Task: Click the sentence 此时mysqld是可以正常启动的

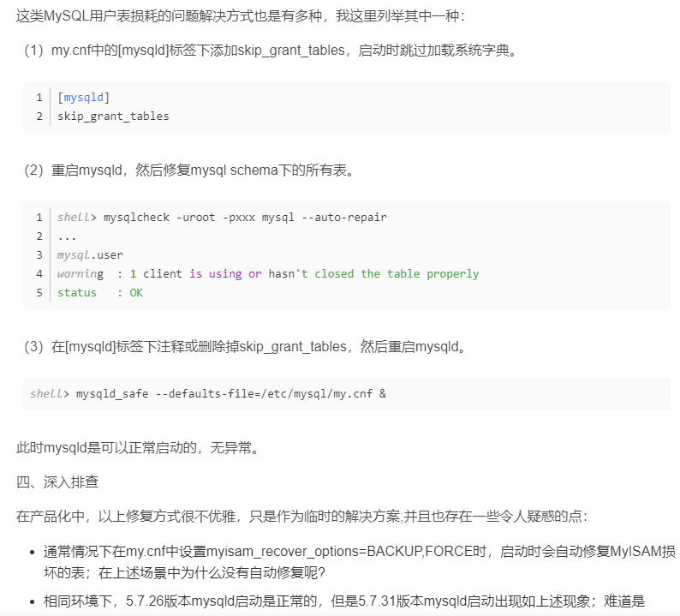Action: [x=139, y=447]
